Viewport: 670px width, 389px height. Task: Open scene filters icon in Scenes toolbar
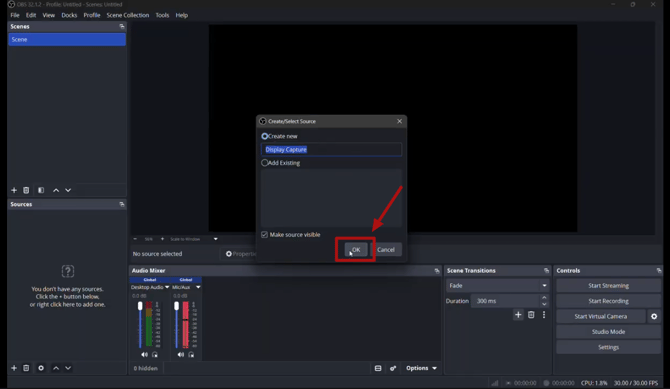click(41, 190)
